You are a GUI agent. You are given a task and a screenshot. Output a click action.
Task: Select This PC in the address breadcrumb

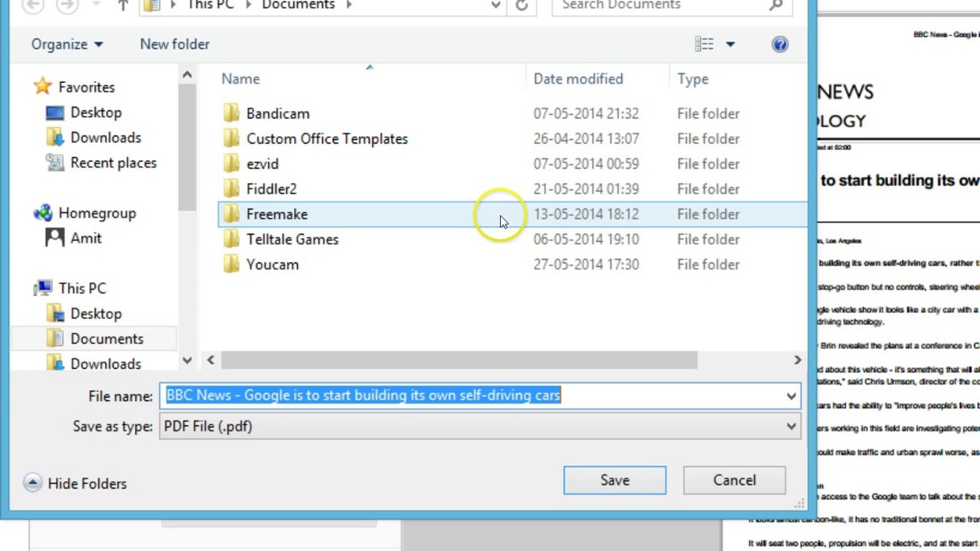209,5
